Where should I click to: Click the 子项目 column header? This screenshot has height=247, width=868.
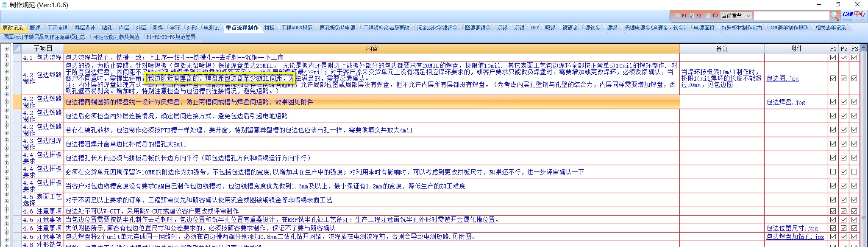(43, 48)
